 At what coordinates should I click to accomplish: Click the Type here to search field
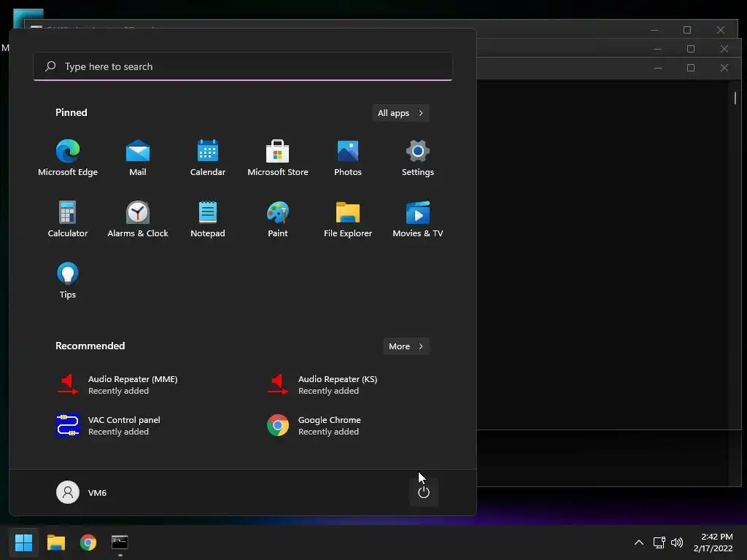[x=243, y=66]
